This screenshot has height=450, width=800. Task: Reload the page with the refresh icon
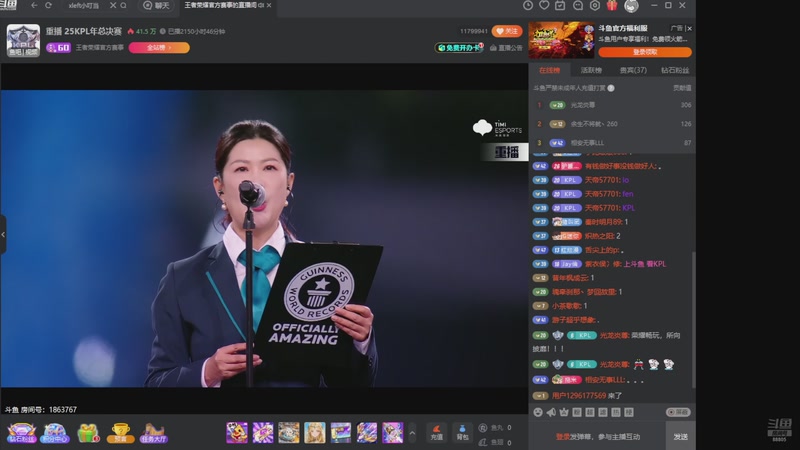(48, 5)
